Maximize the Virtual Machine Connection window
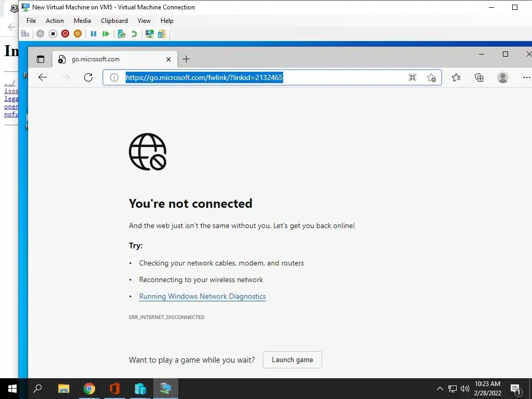This screenshot has height=399, width=532. pyautogui.click(x=515, y=7)
